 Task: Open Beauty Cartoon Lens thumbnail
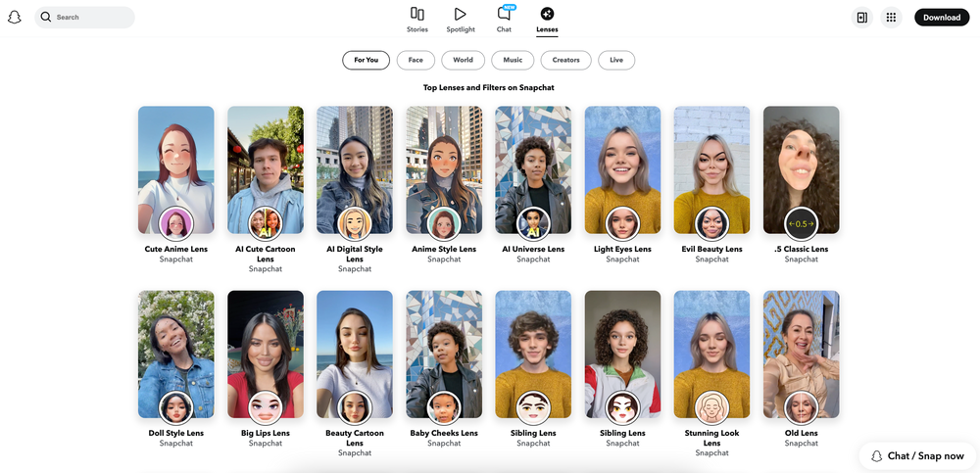355,355
